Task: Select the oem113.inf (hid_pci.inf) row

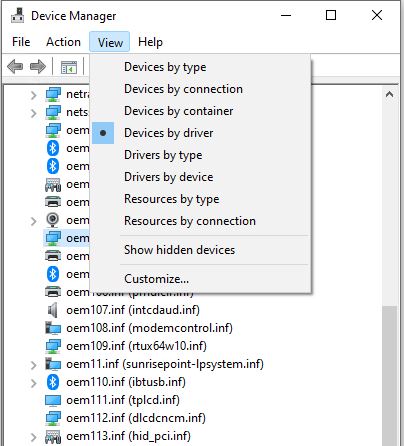Action: pyautogui.click(x=128, y=436)
